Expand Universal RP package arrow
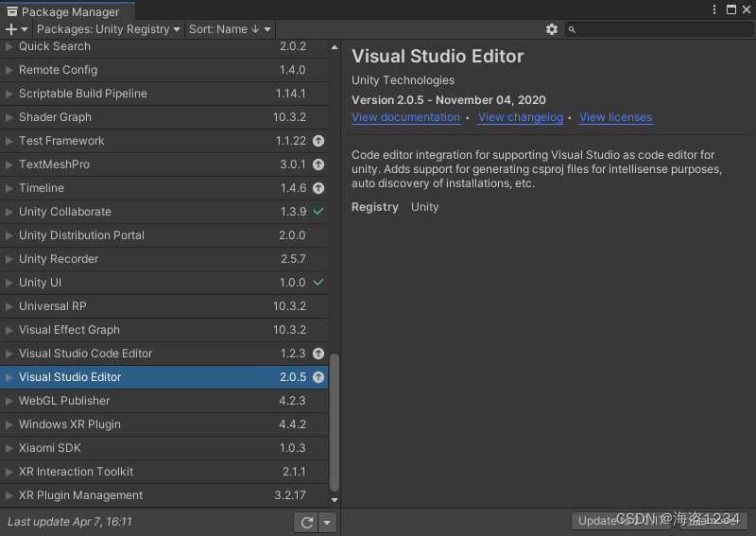756x536 pixels. coord(9,306)
